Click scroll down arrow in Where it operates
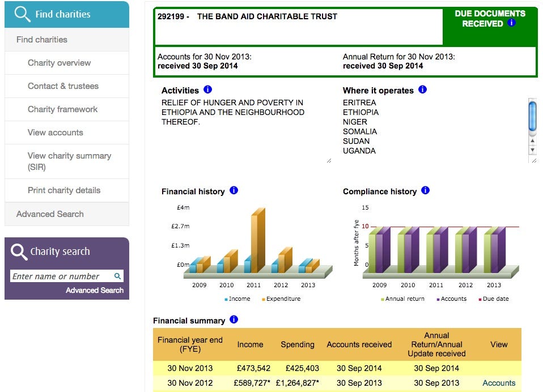The height and width of the screenshot is (392, 543). [532, 150]
